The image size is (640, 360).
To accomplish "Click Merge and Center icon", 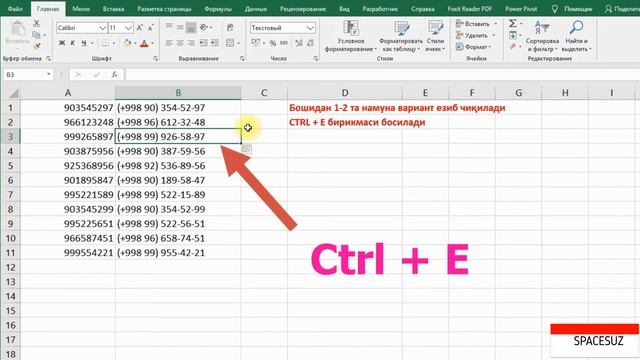I will pyautogui.click(x=230, y=43).
